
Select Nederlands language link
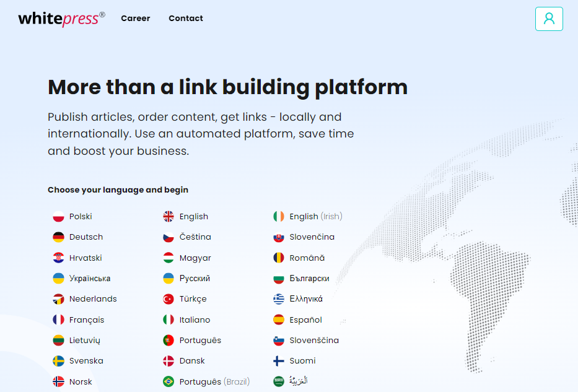coord(93,299)
